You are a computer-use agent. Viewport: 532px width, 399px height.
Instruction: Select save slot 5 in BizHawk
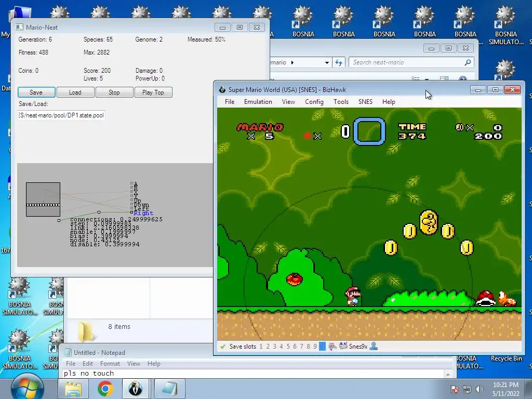coord(288,347)
